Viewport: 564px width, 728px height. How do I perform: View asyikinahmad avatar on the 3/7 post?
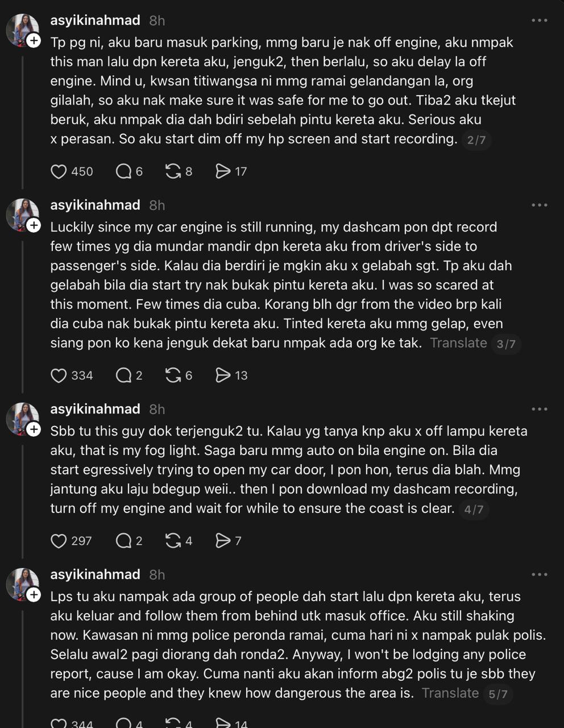[x=22, y=213]
